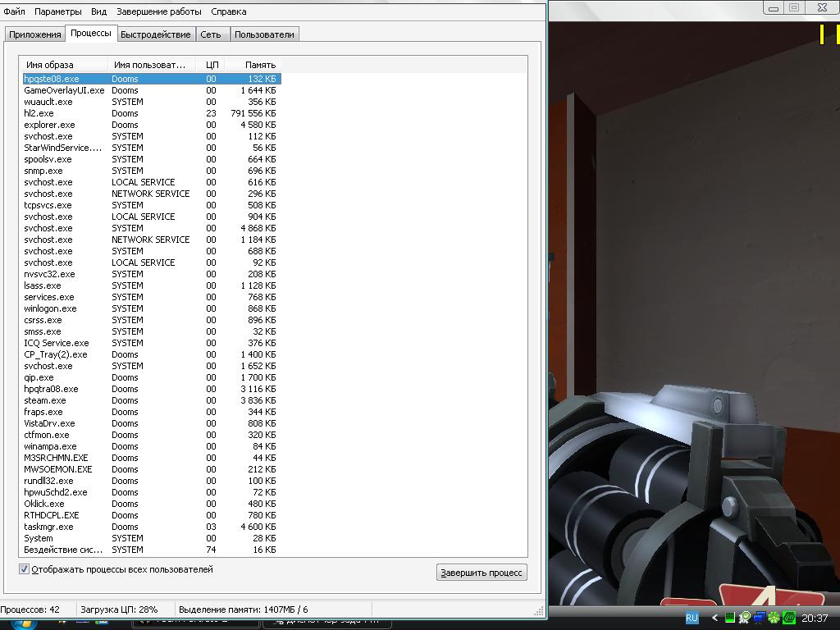Pick the 'hpwuSchd2.exe' process
840x630 pixels.
point(152,492)
